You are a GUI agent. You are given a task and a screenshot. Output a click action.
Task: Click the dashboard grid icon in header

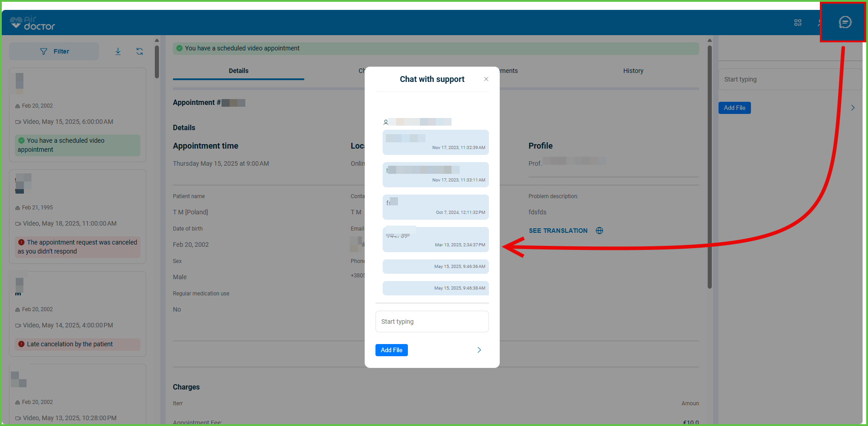pos(798,23)
